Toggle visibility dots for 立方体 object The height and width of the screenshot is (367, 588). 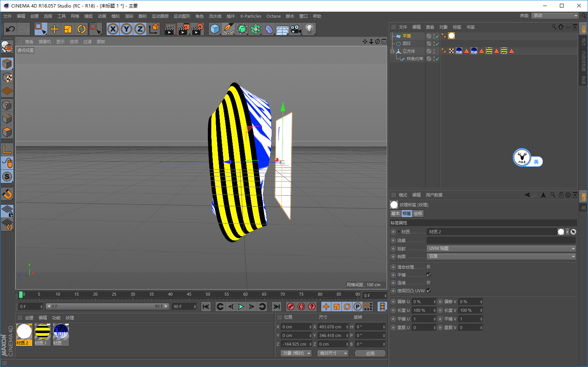coord(434,51)
